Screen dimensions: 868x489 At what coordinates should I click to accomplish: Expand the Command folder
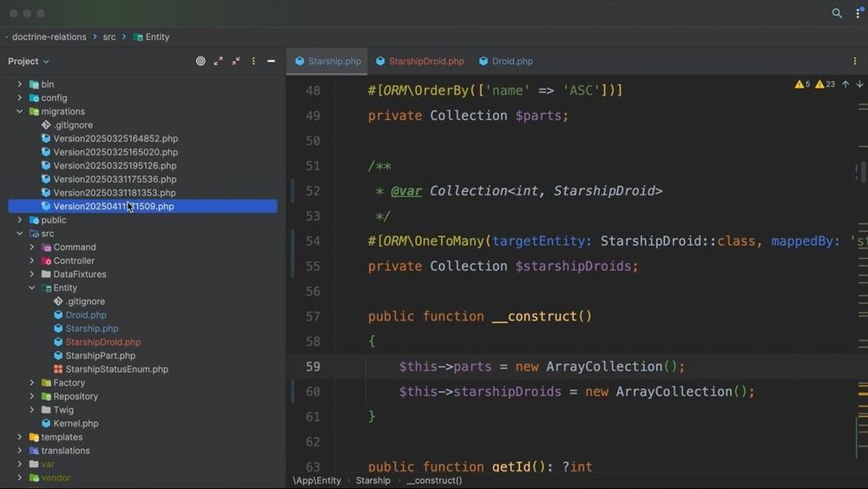point(32,247)
